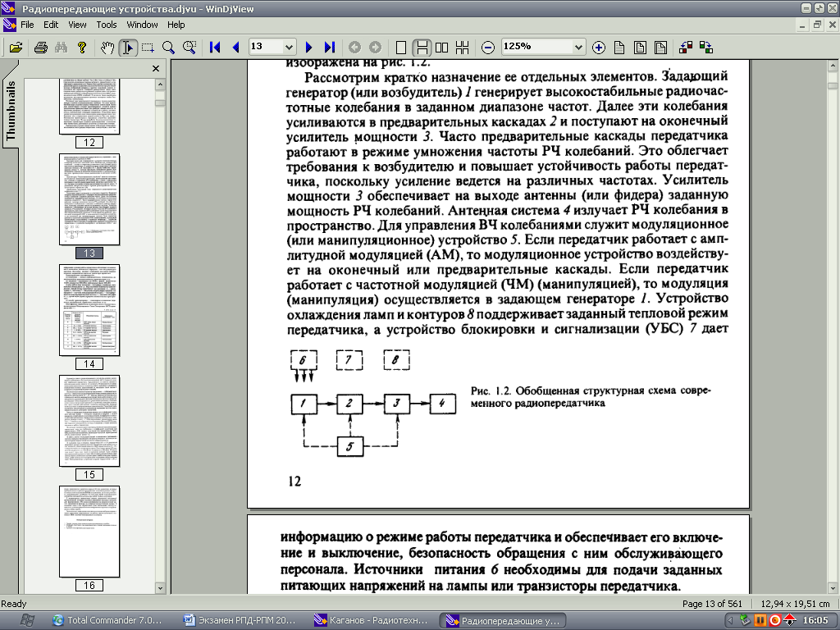Click the document scrollbar down arrow
The height and width of the screenshot is (630, 840).
coord(833,587)
